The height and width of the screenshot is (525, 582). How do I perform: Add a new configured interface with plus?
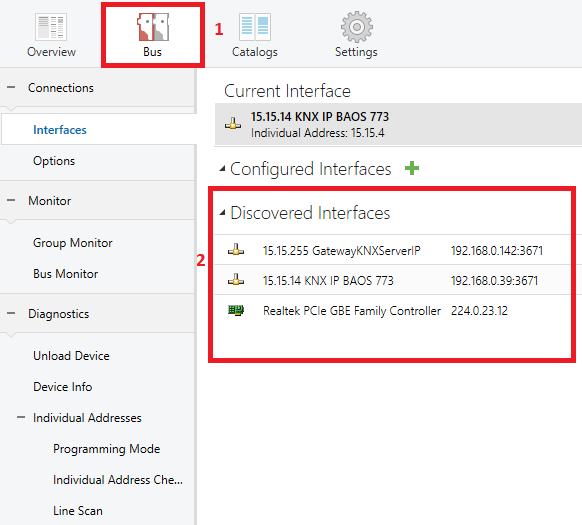click(412, 168)
